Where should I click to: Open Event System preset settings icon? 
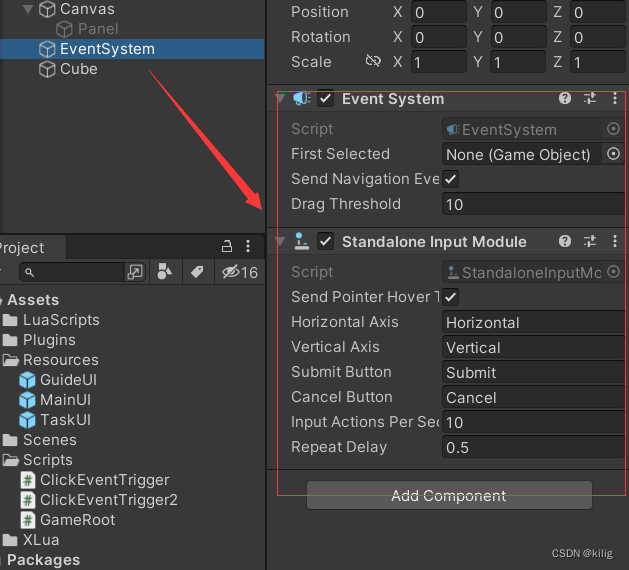pyautogui.click(x=590, y=99)
